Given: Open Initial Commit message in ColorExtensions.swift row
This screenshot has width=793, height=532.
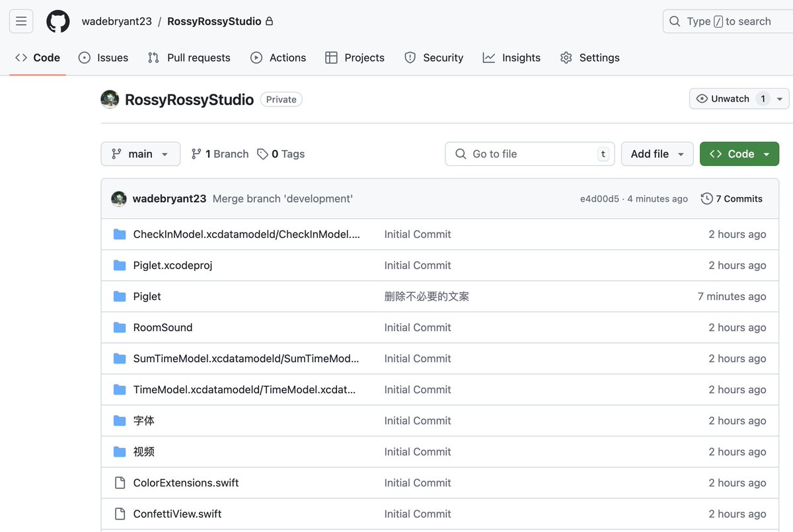Looking at the screenshot, I should coord(418,482).
